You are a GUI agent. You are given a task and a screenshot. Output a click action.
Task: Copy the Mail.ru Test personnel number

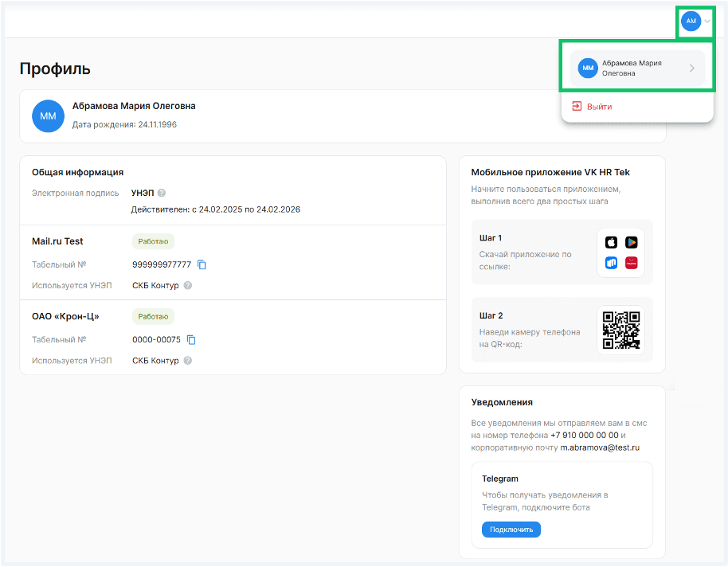(x=202, y=264)
